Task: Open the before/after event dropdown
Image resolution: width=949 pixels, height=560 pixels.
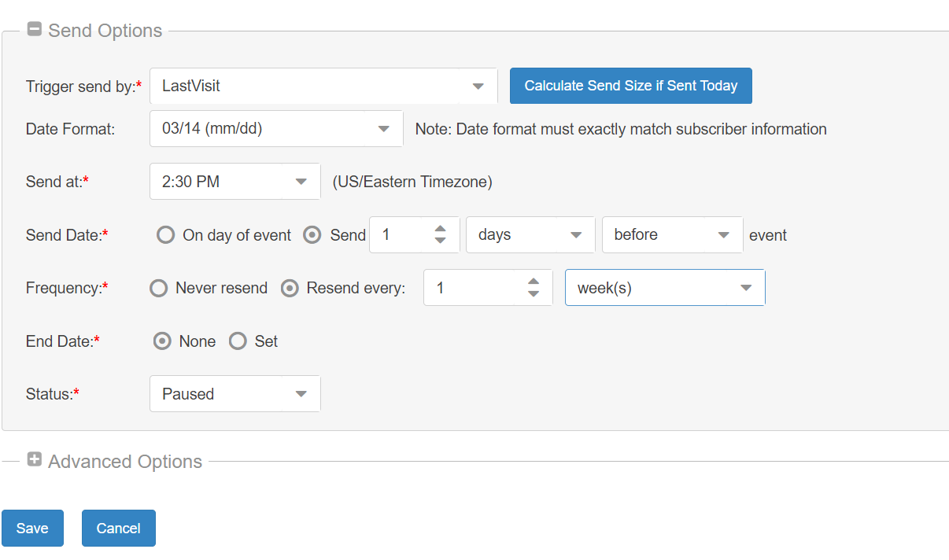Action: [x=672, y=235]
